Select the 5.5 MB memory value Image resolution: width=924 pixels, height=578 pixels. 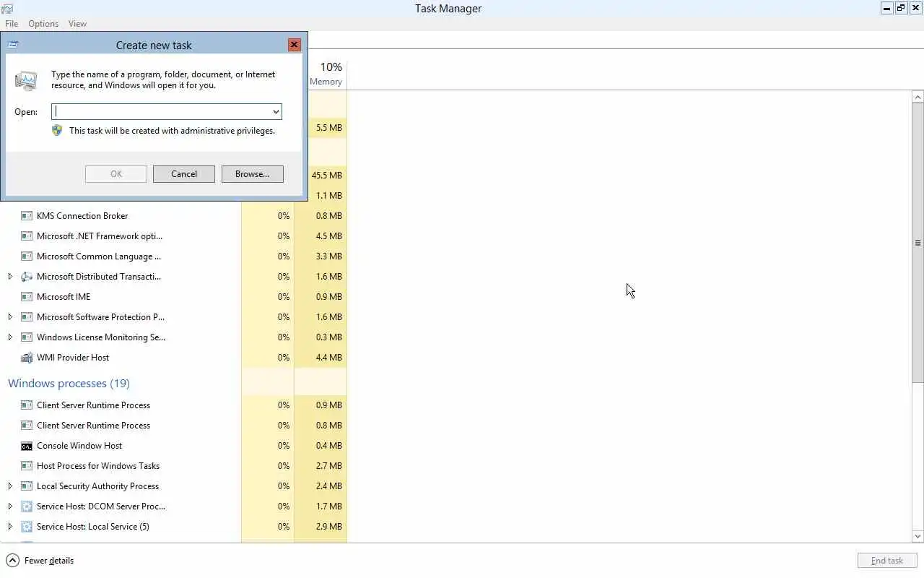(x=328, y=128)
